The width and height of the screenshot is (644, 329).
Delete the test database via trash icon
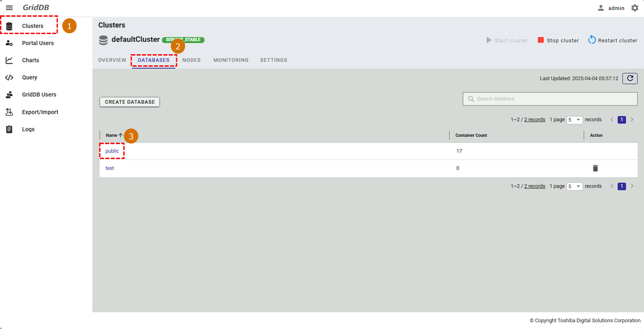(x=595, y=168)
